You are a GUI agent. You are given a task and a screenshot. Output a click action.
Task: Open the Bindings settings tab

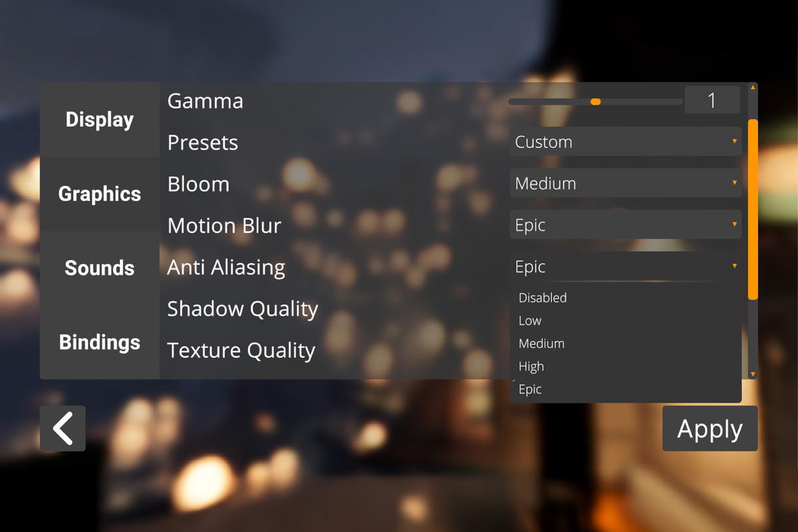98,342
